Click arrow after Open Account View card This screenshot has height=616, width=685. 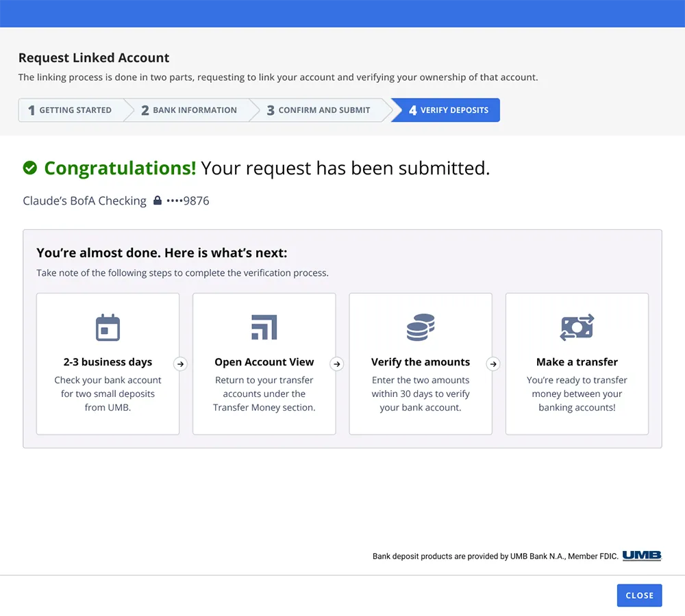click(337, 363)
